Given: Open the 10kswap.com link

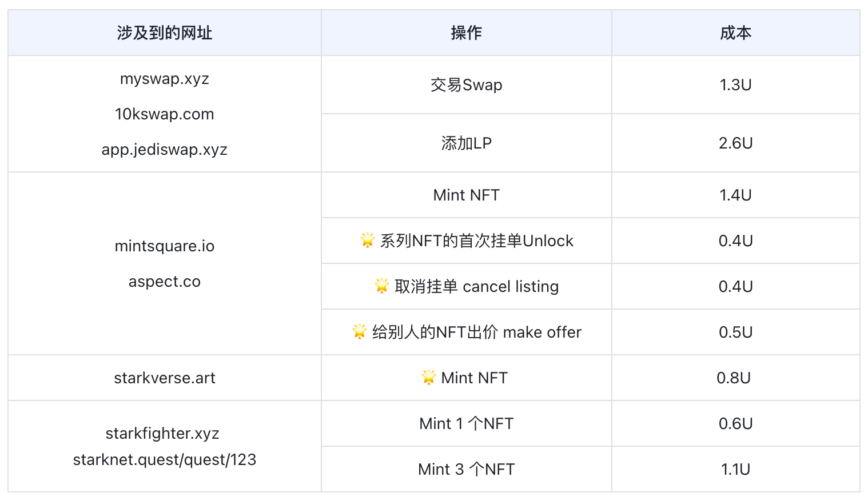Looking at the screenshot, I should 165,114.
